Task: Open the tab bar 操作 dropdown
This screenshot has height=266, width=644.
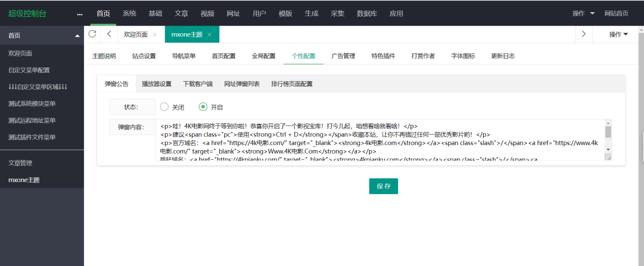Action: [618, 34]
